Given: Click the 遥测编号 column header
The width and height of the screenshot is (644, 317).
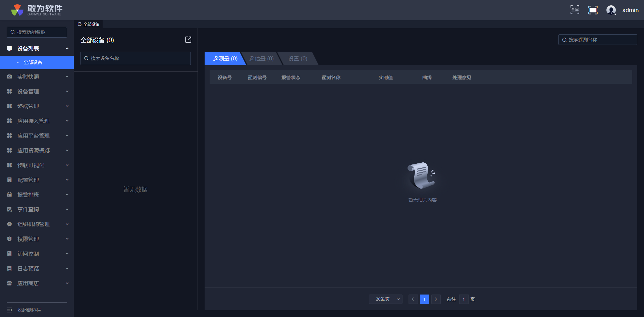Looking at the screenshot, I should [x=257, y=77].
